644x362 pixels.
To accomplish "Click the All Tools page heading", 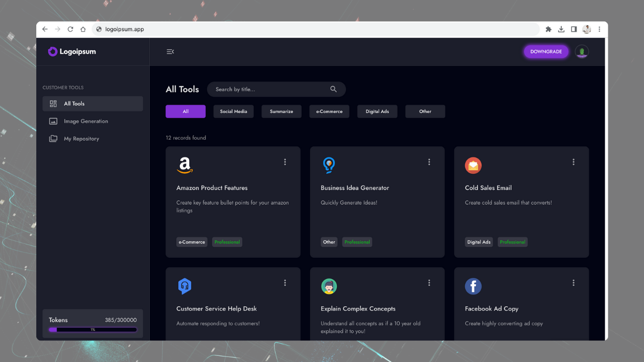I will [182, 89].
